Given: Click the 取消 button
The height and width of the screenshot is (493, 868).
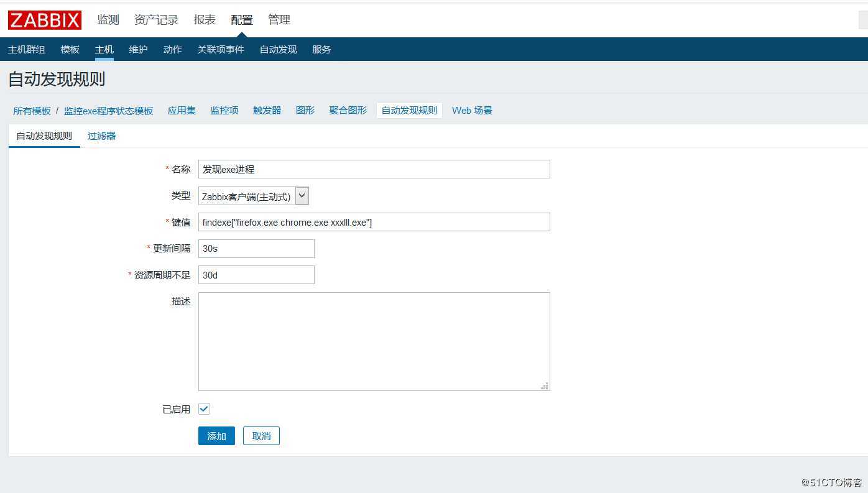Looking at the screenshot, I should coord(261,436).
